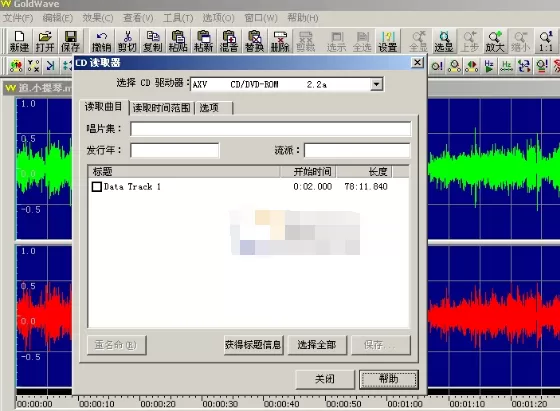Click the 混音 (Mix) toolbar icon
Viewport: 560px width, 411px height.
pos(229,41)
